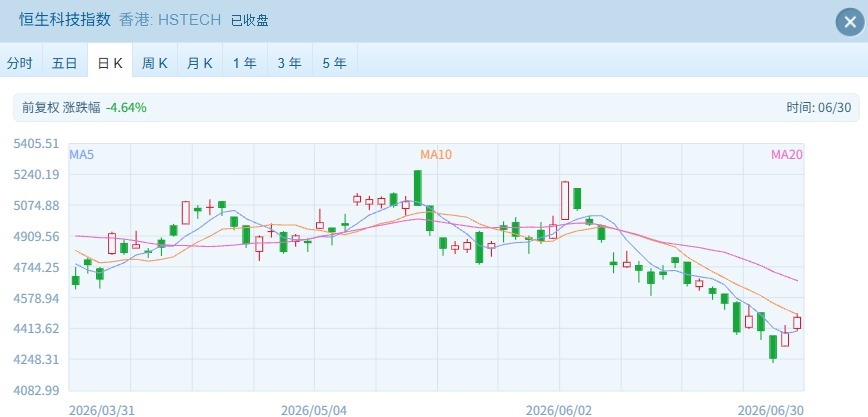Image resolution: width=868 pixels, height=417 pixels.
Task: Click the lowest green candle near 4248
Action: [773, 347]
